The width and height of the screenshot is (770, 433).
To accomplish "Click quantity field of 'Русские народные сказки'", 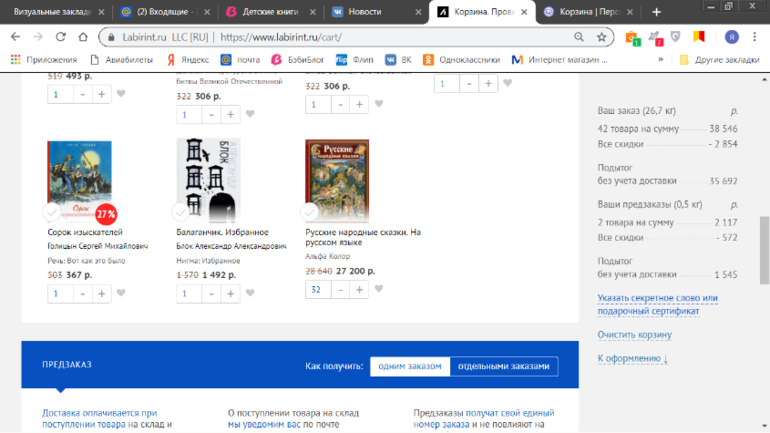I will pyautogui.click(x=317, y=290).
